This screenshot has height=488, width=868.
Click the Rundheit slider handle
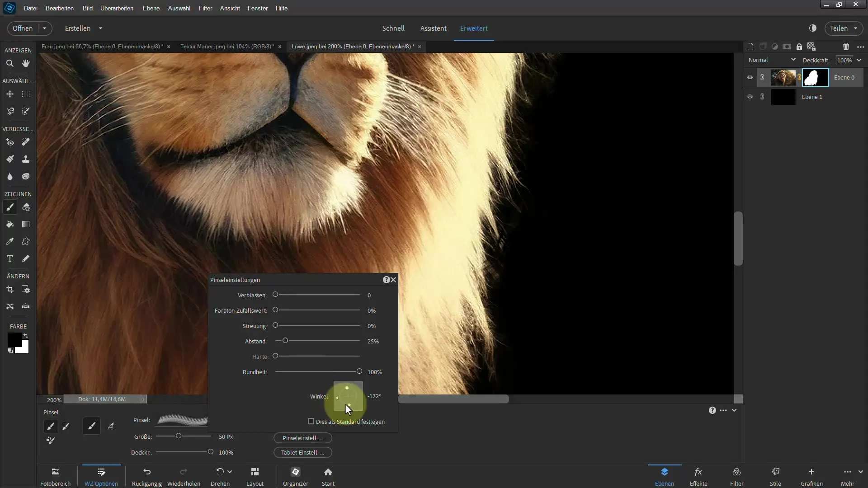(359, 371)
